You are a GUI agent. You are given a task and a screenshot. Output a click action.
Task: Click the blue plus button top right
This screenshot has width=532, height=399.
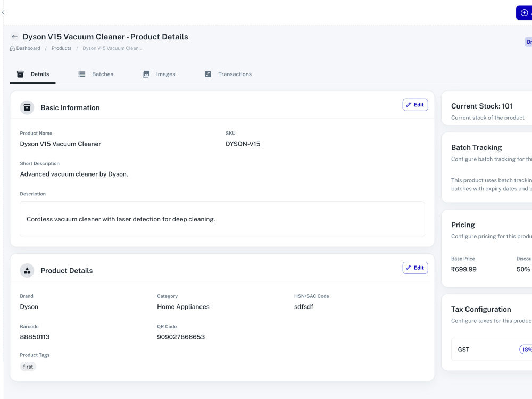[x=524, y=13]
